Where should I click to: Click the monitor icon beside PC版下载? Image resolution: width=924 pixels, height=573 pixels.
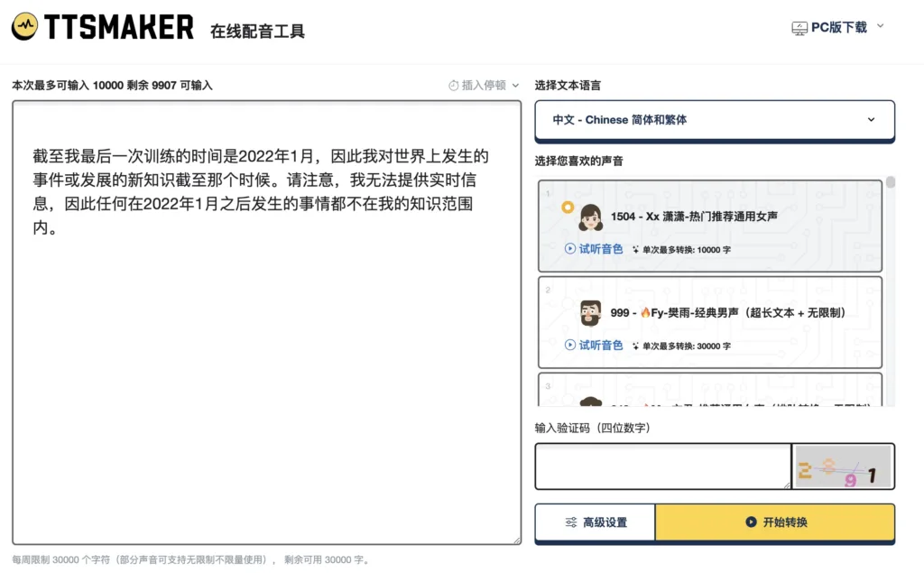pos(799,28)
